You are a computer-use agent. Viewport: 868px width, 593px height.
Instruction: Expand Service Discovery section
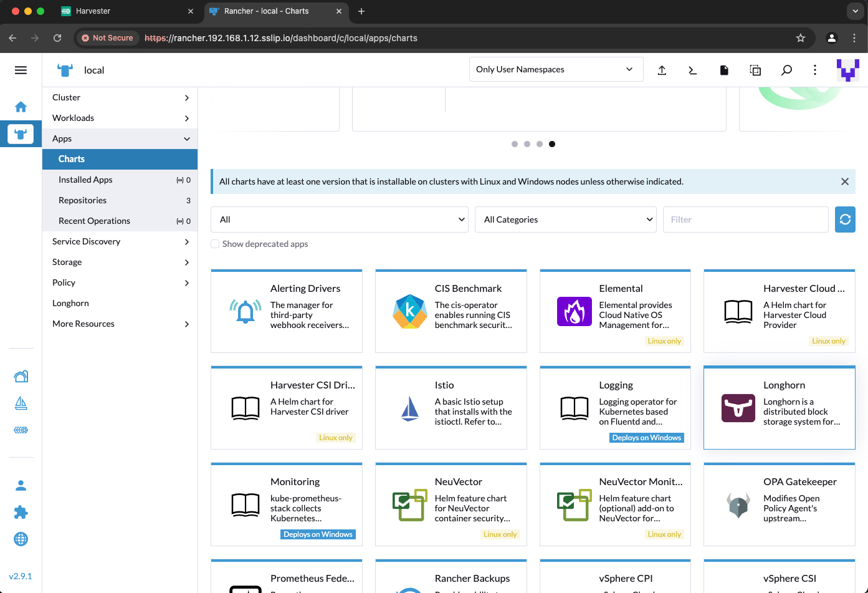click(x=120, y=241)
